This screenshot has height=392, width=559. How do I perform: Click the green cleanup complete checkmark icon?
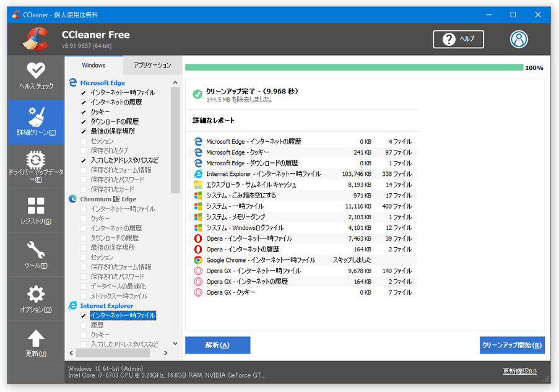(197, 94)
